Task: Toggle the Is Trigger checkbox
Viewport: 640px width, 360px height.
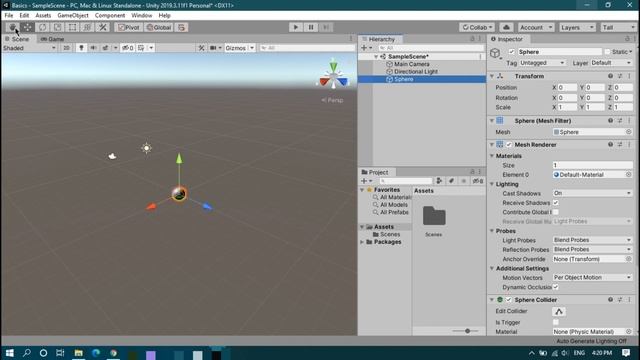Action: tap(556, 322)
